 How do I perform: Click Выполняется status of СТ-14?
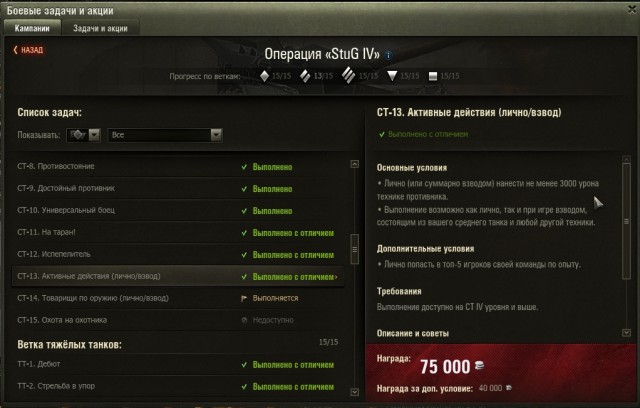pos(276,298)
